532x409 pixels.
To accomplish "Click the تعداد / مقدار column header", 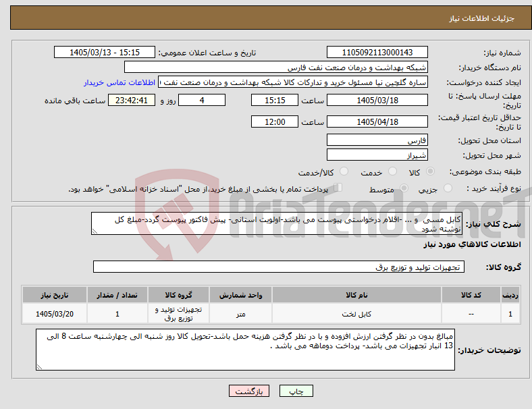I will [x=117, y=295].
